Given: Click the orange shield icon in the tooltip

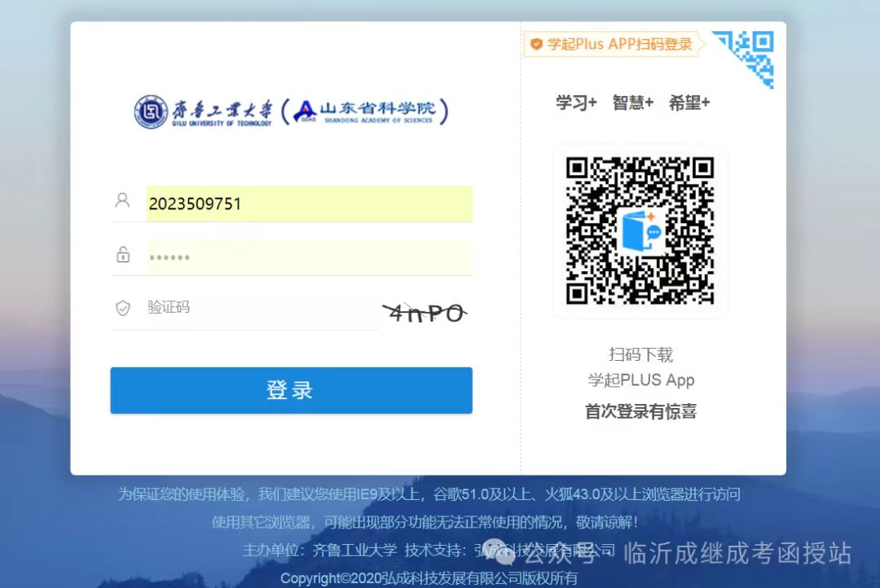Looking at the screenshot, I should point(536,44).
